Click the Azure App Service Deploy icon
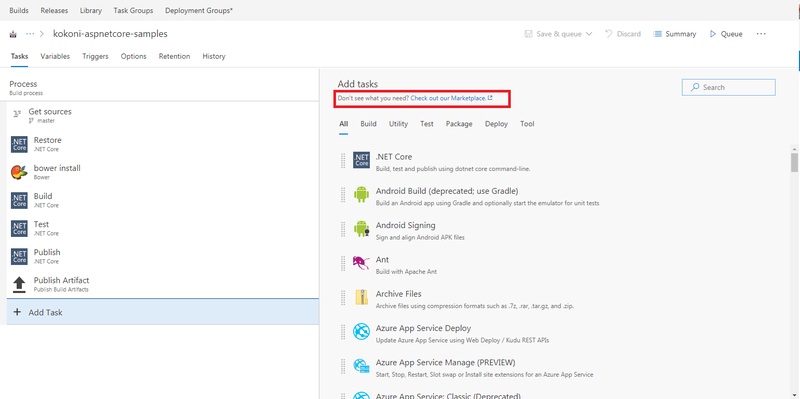 click(361, 331)
